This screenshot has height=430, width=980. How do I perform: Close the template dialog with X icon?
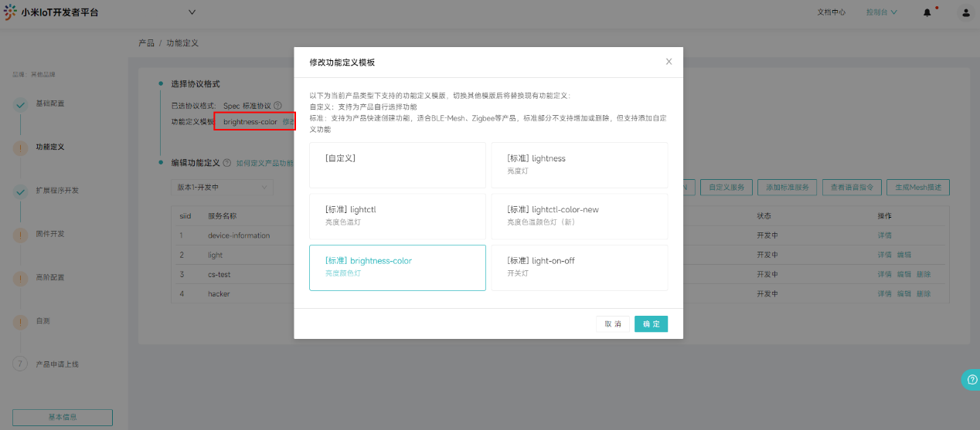(x=669, y=62)
